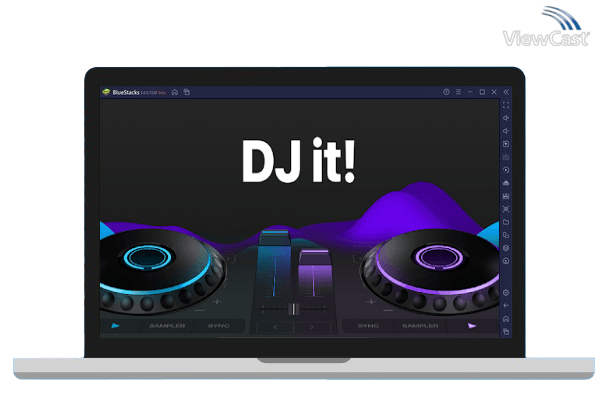This screenshot has width=602, height=414.
Task: Click the DJ it! title text
Action: pos(298,161)
